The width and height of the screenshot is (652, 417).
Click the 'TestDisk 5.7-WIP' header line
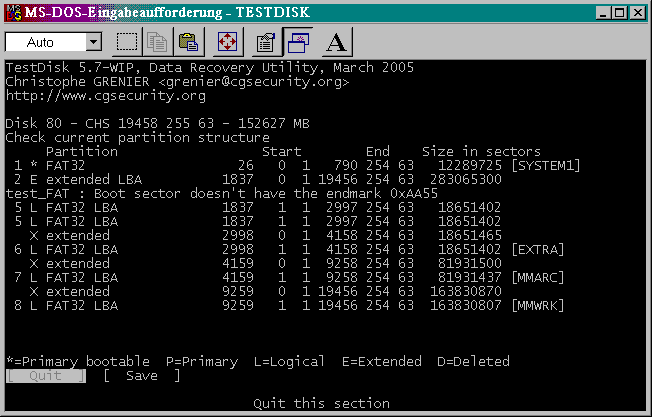click(210, 67)
